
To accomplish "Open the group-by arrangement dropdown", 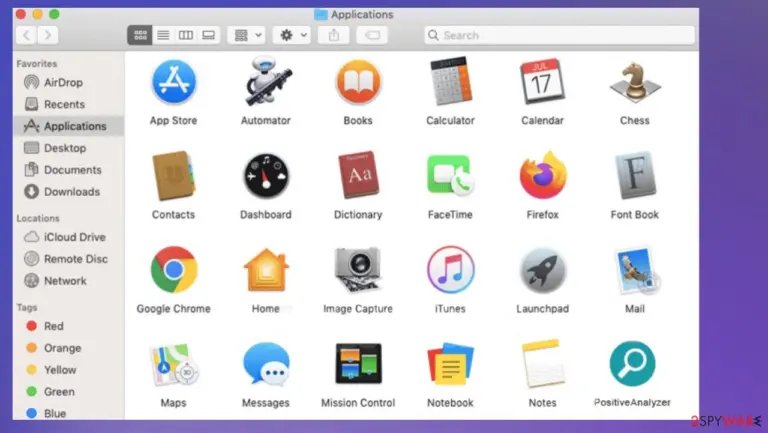I will coord(247,35).
